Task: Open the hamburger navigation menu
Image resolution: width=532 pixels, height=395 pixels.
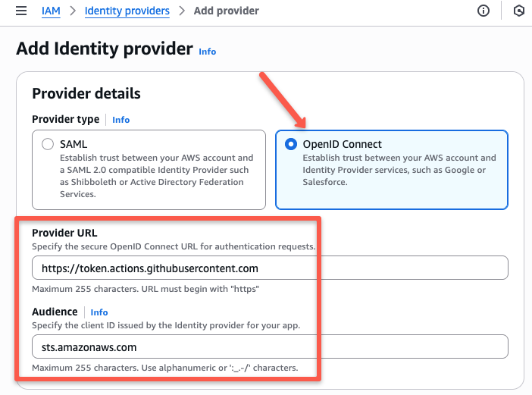Action: [21, 11]
